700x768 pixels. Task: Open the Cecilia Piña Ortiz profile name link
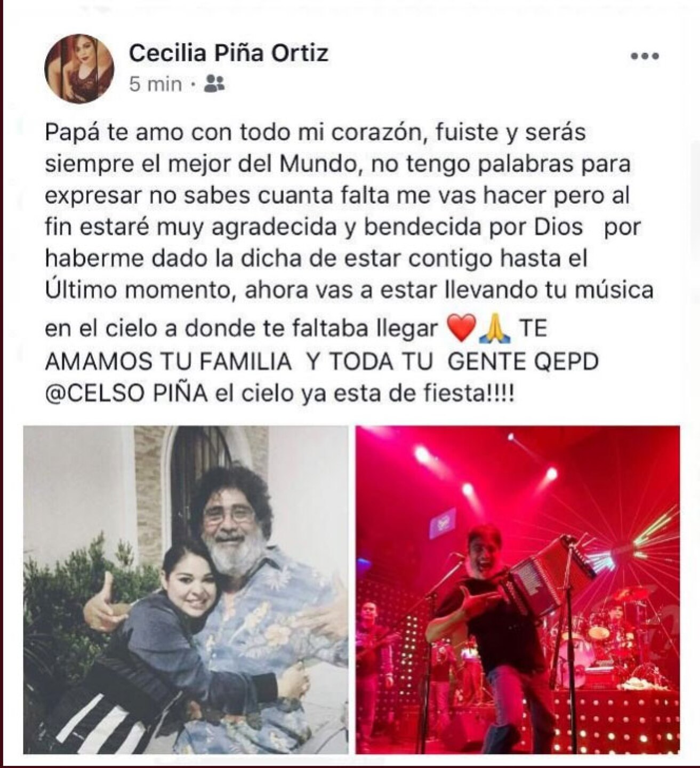pos(229,53)
